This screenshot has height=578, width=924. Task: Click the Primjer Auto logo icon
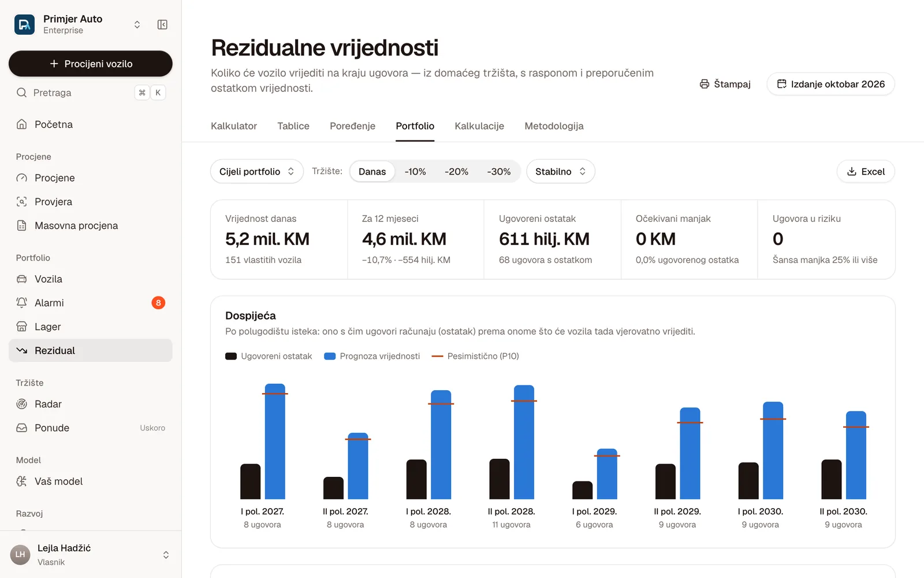pyautogui.click(x=24, y=24)
